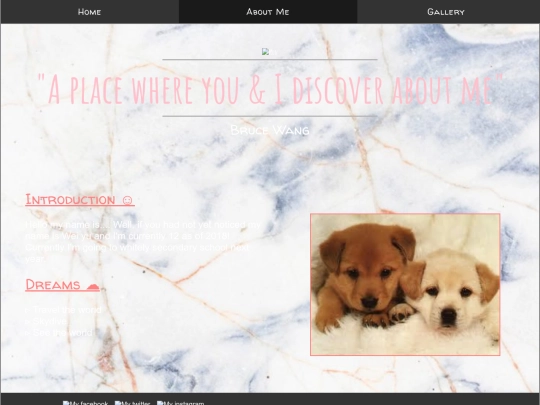540x405 pixels.
Task: Click the Dreams section heading
Action: click(62, 285)
